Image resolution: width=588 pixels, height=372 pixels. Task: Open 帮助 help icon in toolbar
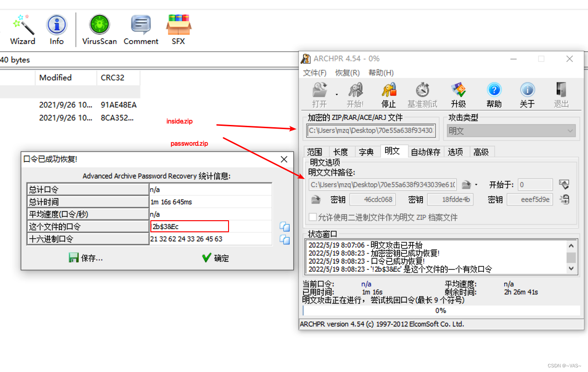point(494,95)
